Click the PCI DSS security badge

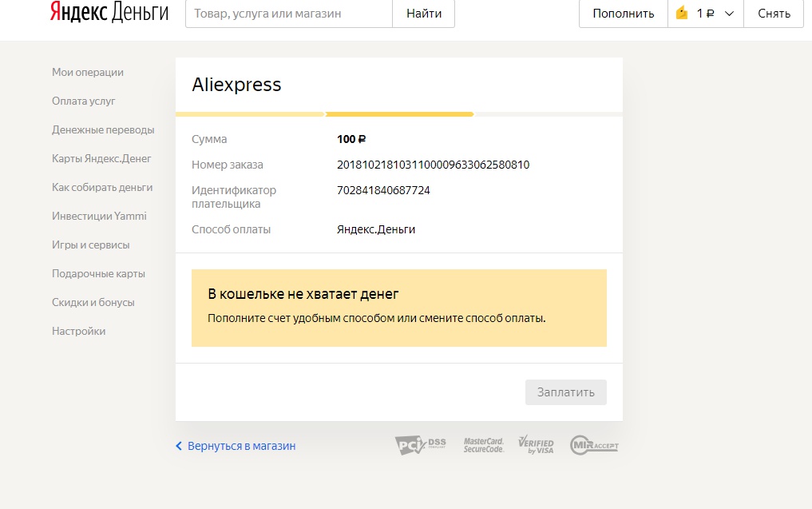point(420,445)
